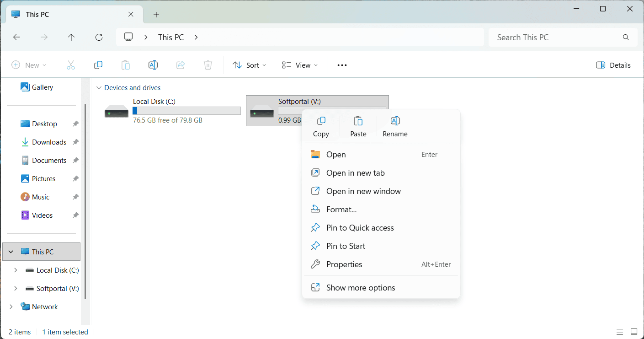Go forward with the right arrow
This screenshot has width=644, height=339.
(44, 38)
